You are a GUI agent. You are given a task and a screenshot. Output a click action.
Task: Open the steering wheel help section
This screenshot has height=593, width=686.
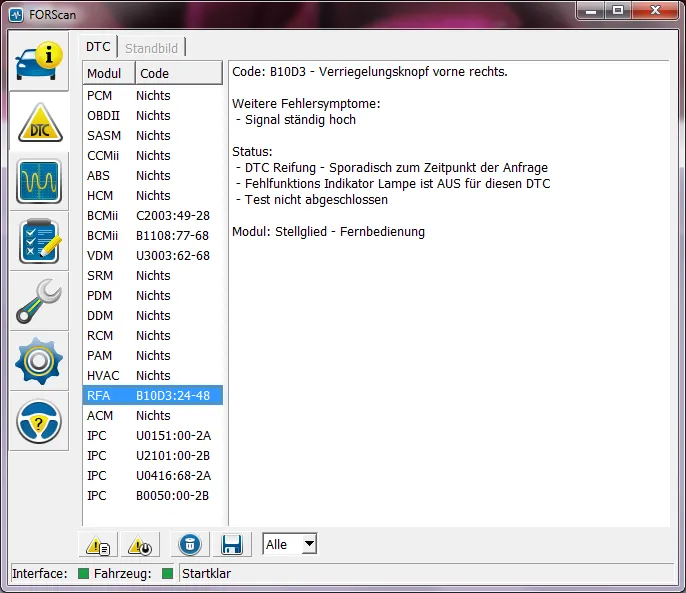pyautogui.click(x=39, y=422)
